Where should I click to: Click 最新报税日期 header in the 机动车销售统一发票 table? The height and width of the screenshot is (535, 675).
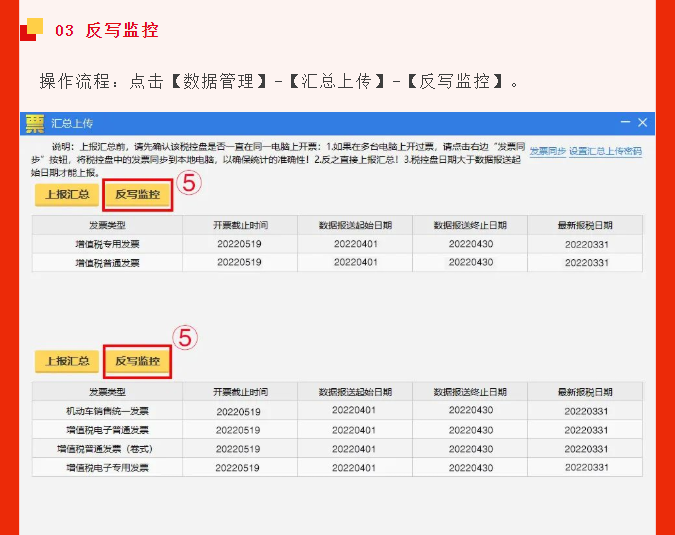point(585,392)
